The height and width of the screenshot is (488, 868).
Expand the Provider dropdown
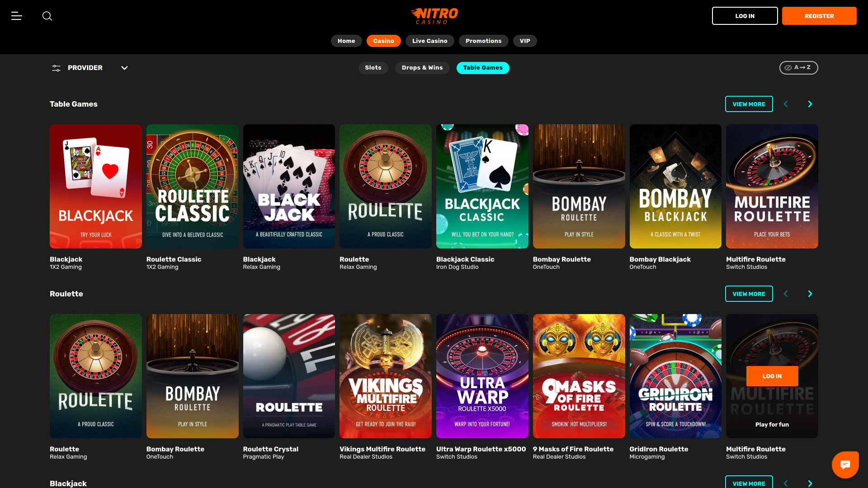tap(124, 68)
